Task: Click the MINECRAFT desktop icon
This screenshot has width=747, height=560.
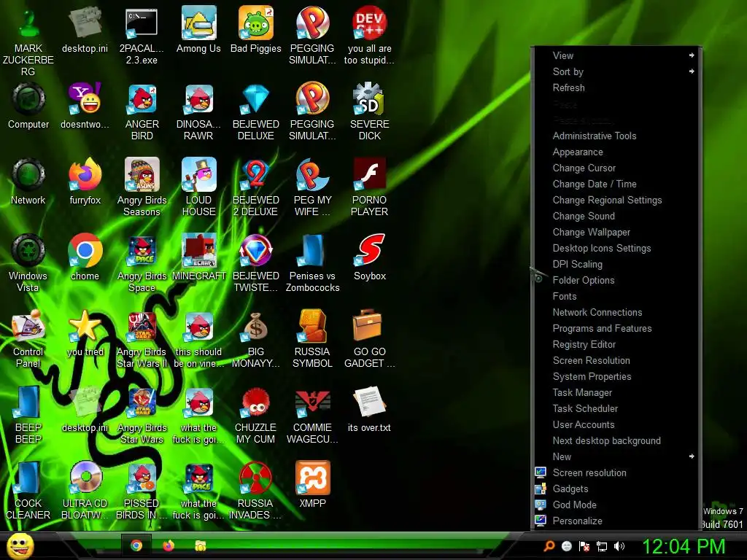Action: 198,257
